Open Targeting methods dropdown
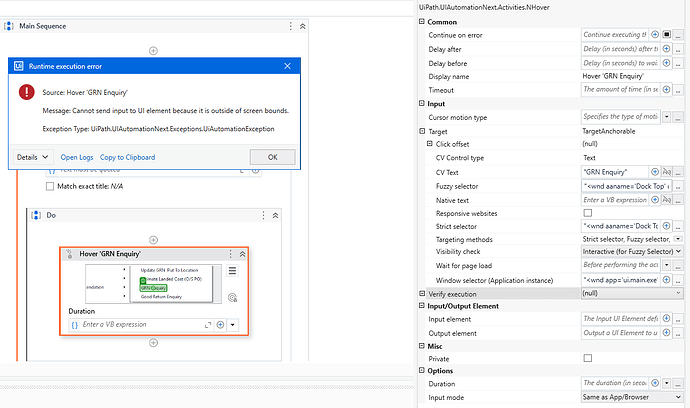 (678, 239)
